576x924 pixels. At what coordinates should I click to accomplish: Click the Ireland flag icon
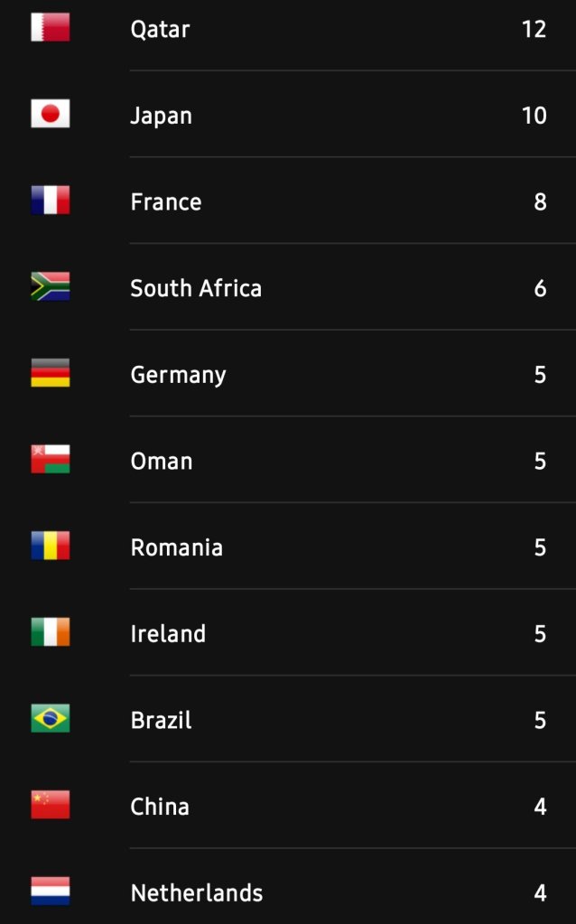tap(50, 633)
